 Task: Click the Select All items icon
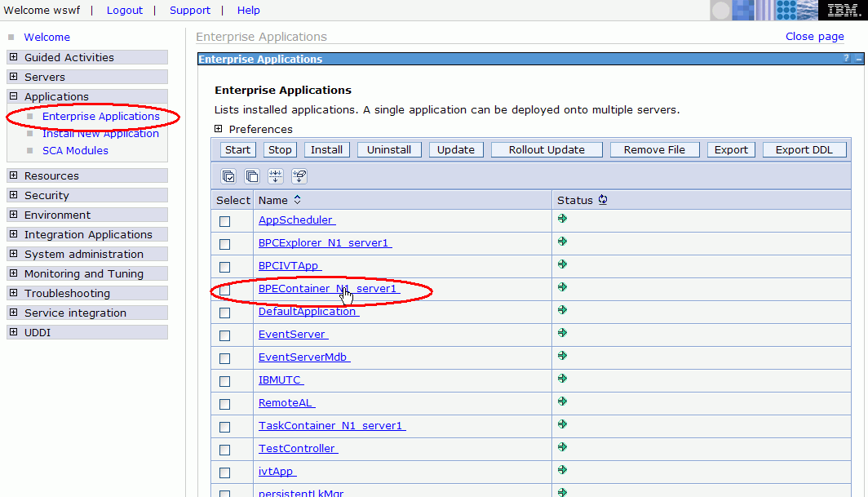coord(228,176)
